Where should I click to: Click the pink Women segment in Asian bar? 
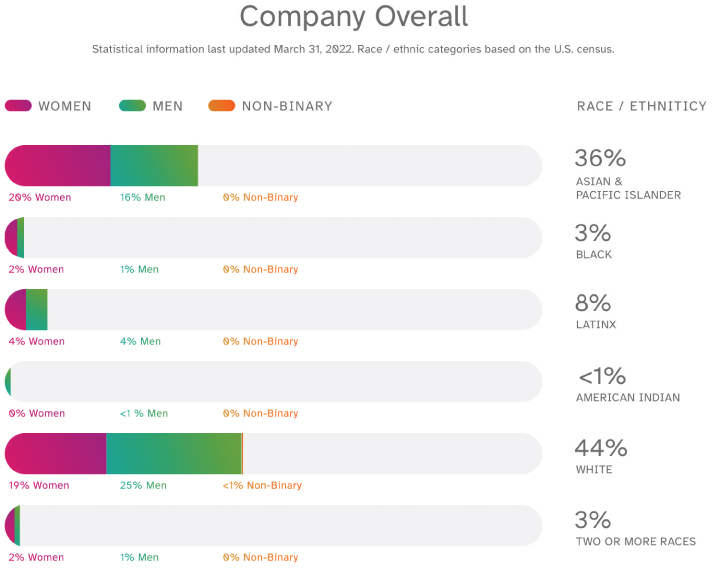[x=58, y=166]
